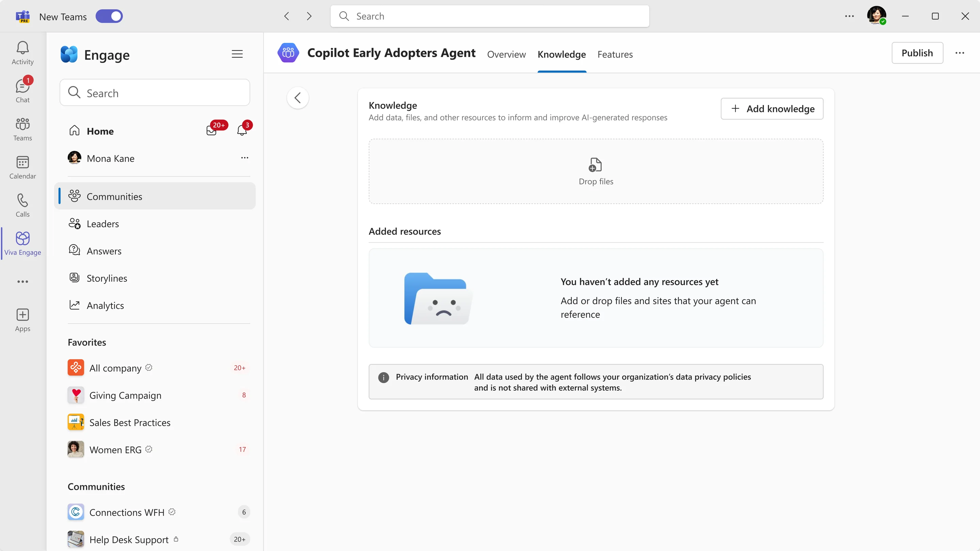
Task: Turn off the New Teams toggle
Action: (109, 16)
